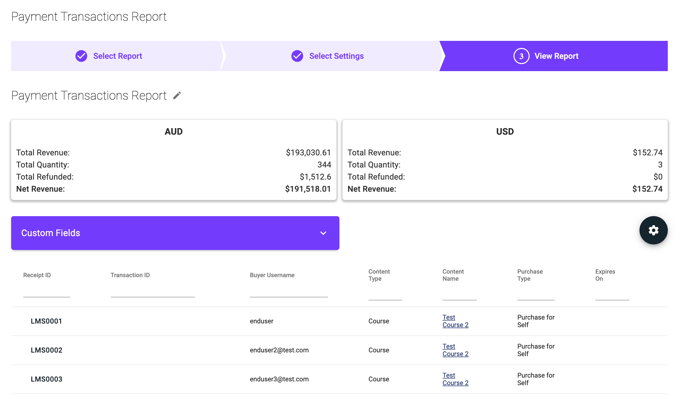
Task: Click AUD total refunded $1,512.6
Action: click(315, 177)
